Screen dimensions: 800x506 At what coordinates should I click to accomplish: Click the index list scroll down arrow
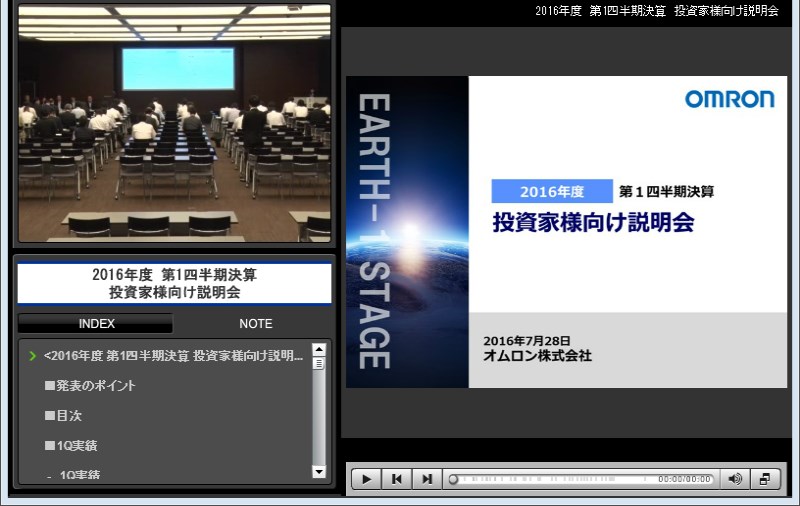click(x=319, y=471)
